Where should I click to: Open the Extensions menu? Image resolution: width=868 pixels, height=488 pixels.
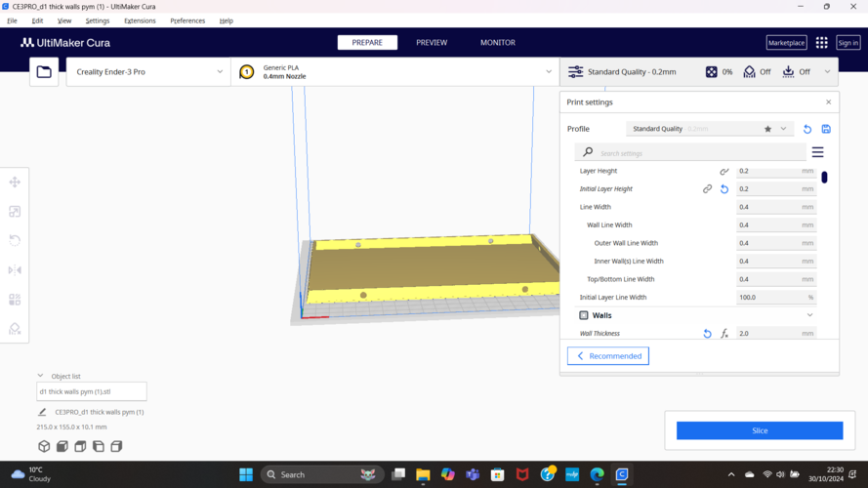pos(140,20)
